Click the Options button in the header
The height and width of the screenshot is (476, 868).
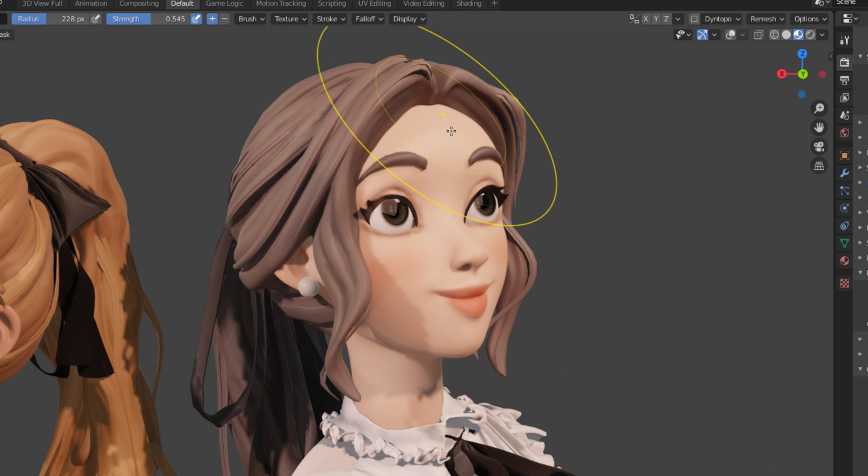[808, 19]
